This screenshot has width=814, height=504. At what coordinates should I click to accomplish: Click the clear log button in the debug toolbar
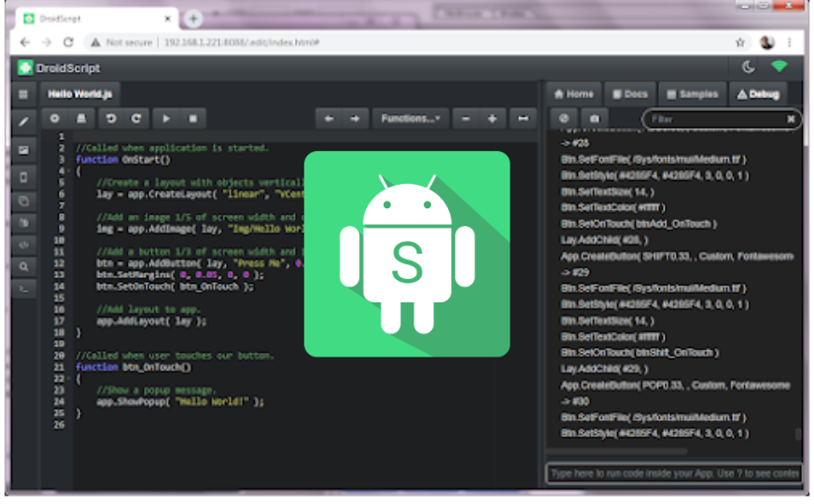[x=564, y=119]
